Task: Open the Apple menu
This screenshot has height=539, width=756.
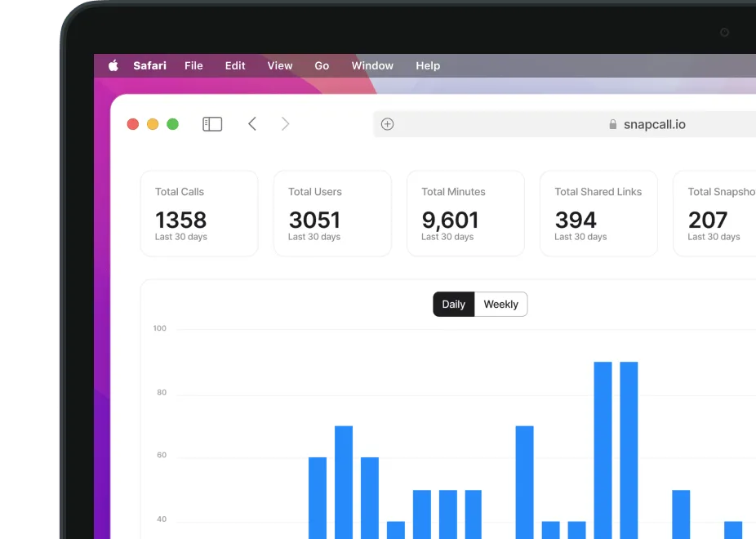Action: tap(113, 65)
